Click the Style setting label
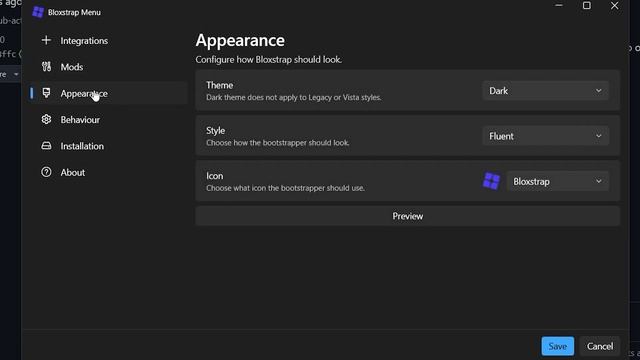This screenshot has width=640, height=360. pyautogui.click(x=216, y=130)
